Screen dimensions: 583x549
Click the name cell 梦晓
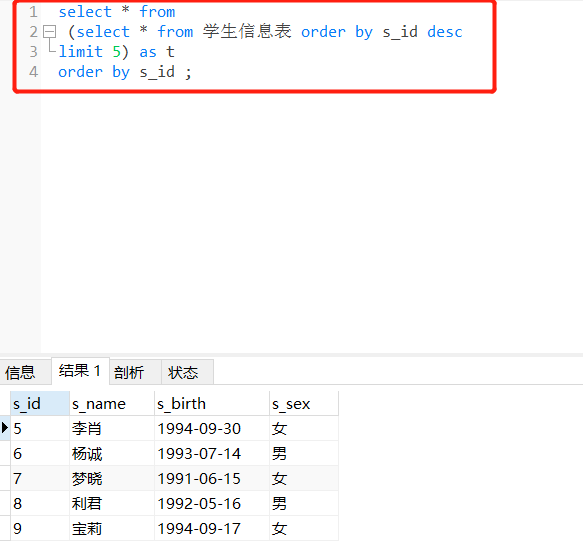[112, 478]
